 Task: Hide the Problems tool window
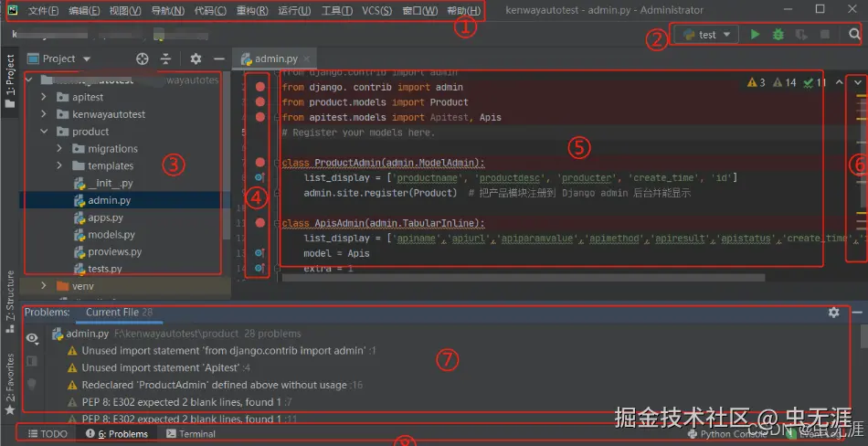click(857, 313)
